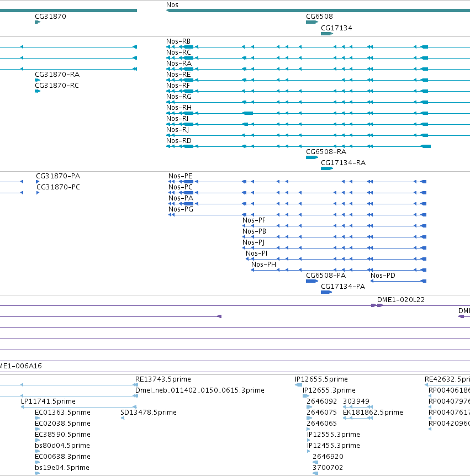Click the 2646092 feature label
Image resolution: width=470 pixels, height=476 pixels.
(x=322, y=401)
